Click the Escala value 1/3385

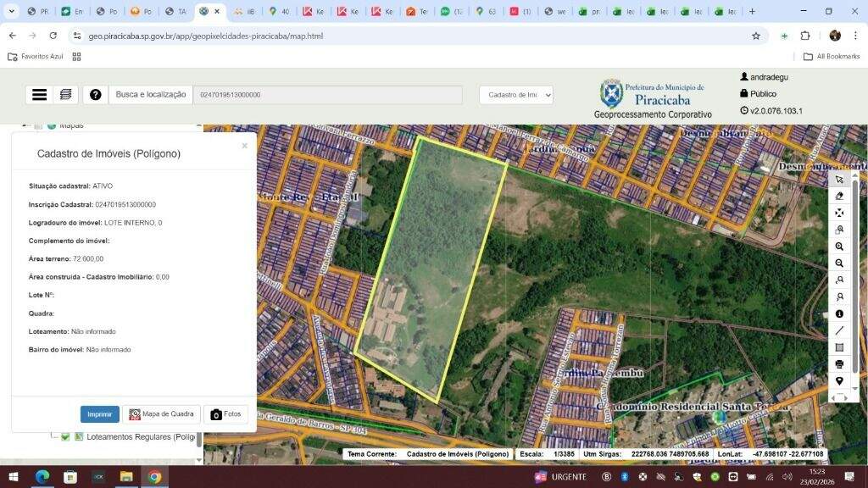click(x=564, y=454)
